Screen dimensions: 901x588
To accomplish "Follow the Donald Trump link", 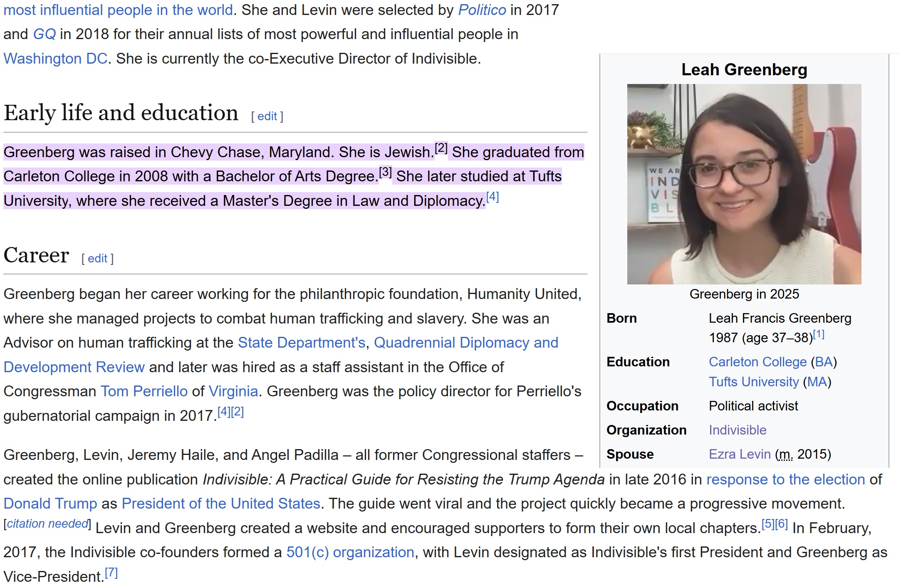I will [x=50, y=504].
